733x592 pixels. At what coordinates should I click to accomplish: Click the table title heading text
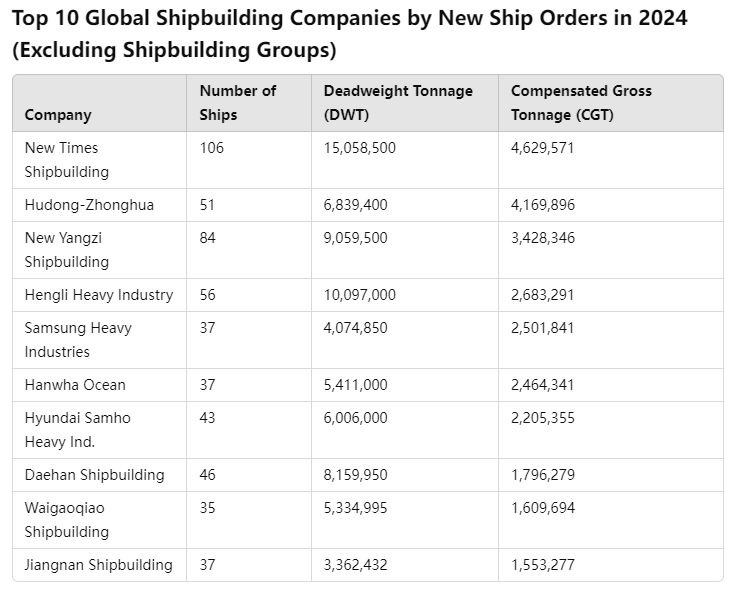point(349,34)
